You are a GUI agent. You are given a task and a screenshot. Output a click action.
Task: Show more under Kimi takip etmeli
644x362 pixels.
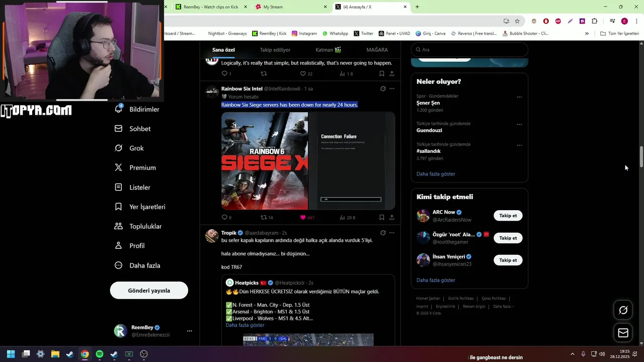[436, 280]
